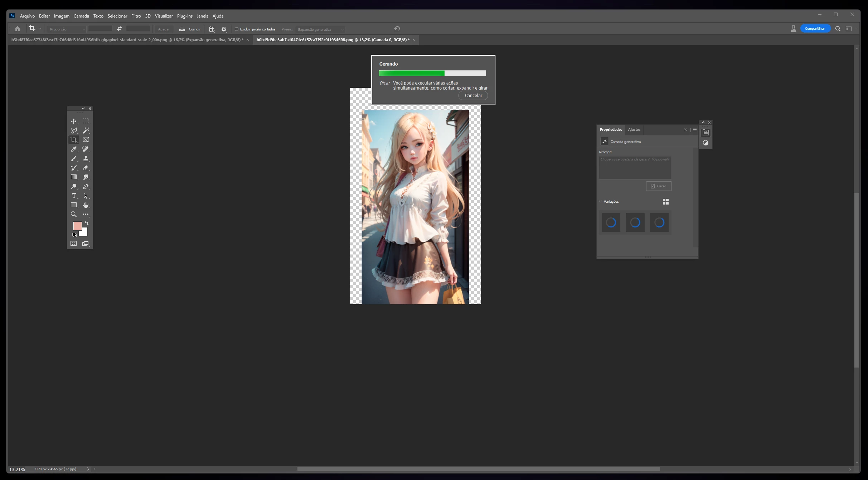868x480 pixels.
Task: Select the Brush tool
Action: point(73,158)
